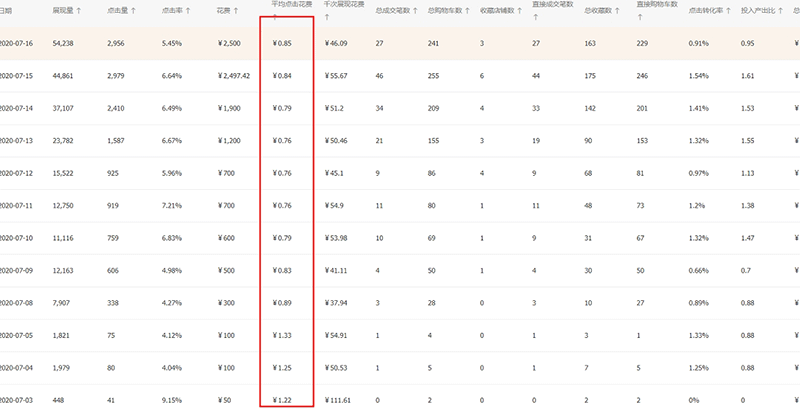Click the sort arrow under 千次展现花费
Image resolution: width=800 pixels, height=409 pixels.
pyautogui.click(x=329, y=17)
